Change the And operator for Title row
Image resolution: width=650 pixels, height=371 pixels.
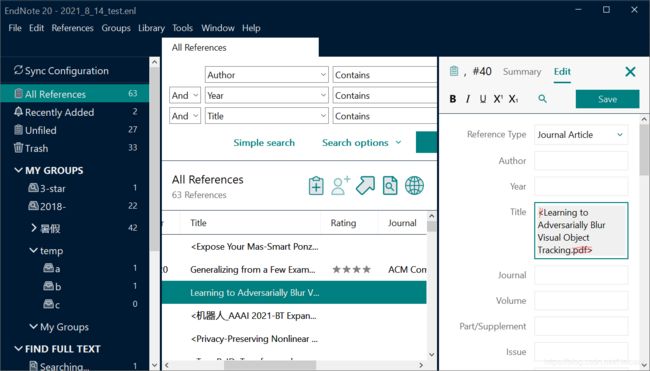[185, 116]
